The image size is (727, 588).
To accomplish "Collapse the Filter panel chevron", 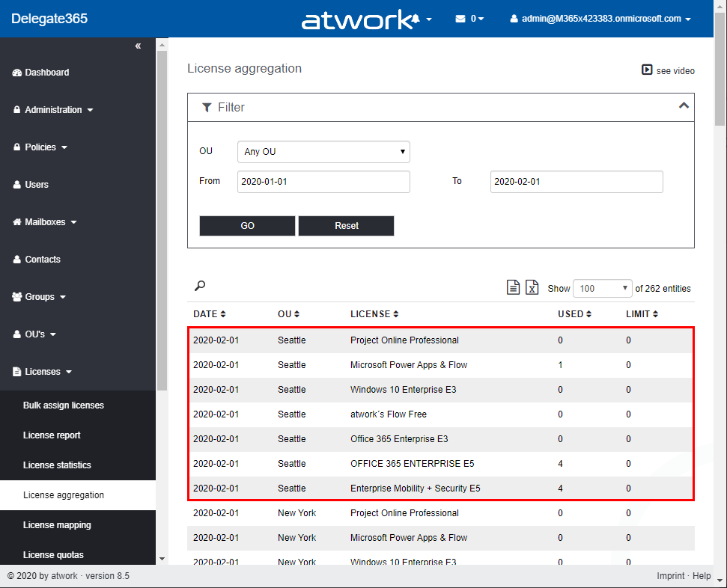I will [x=683, y=106].
